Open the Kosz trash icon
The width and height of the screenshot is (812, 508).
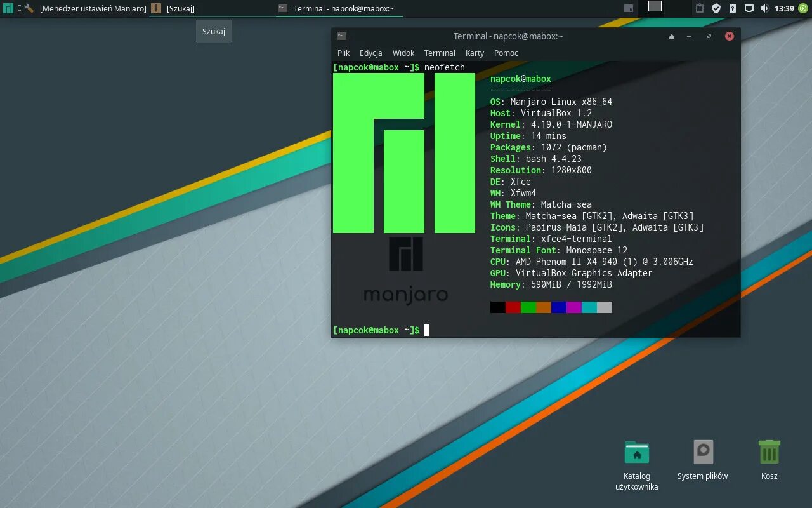pos(769,451)
